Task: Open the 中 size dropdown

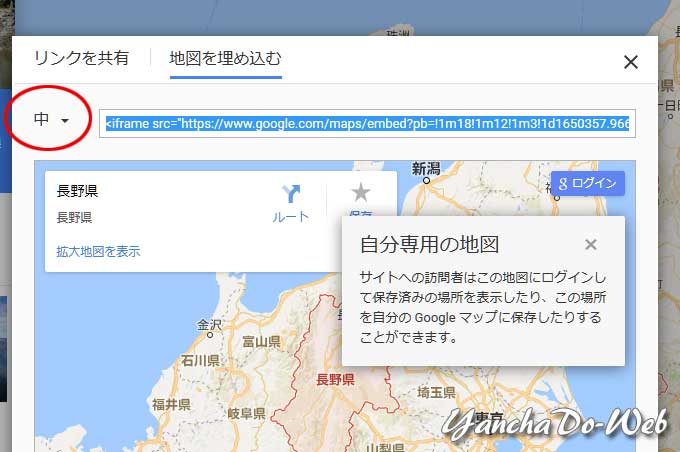Action: tap(51, 120)
